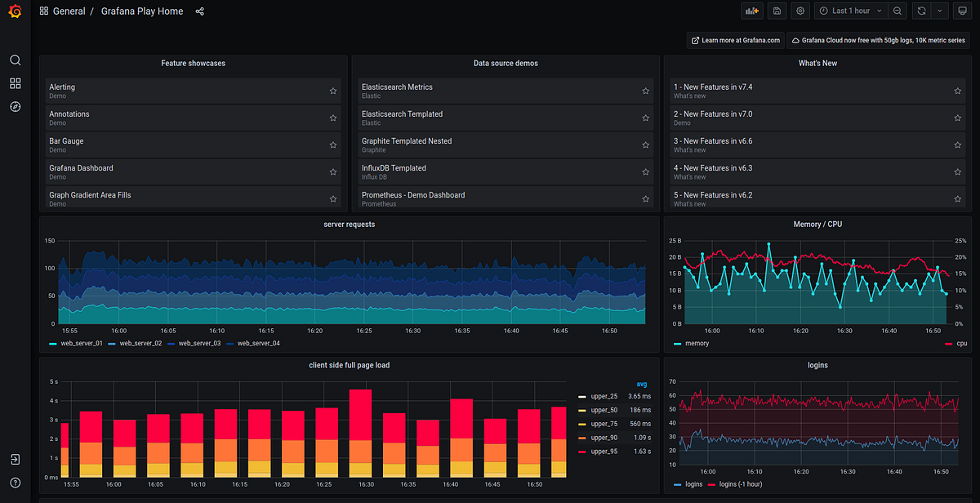Open Dashboard settings gear
Viewport: 980px width, 503px height.
coord(800,11)
